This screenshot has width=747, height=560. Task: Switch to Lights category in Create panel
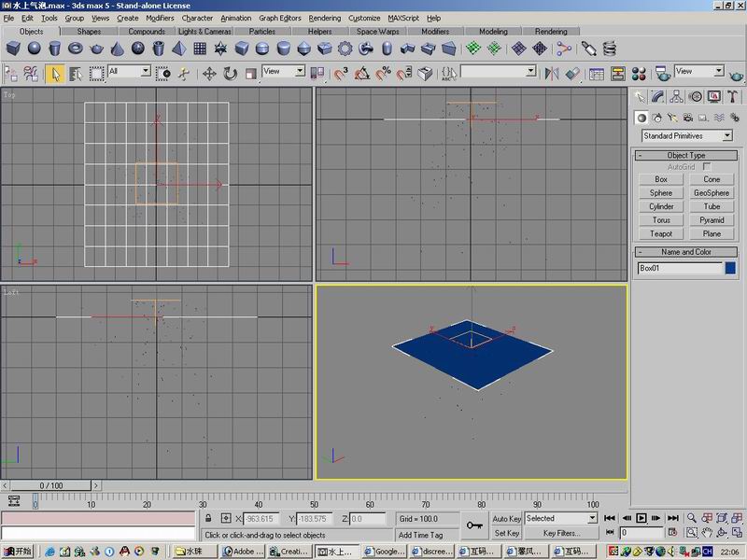click(672, 118)
